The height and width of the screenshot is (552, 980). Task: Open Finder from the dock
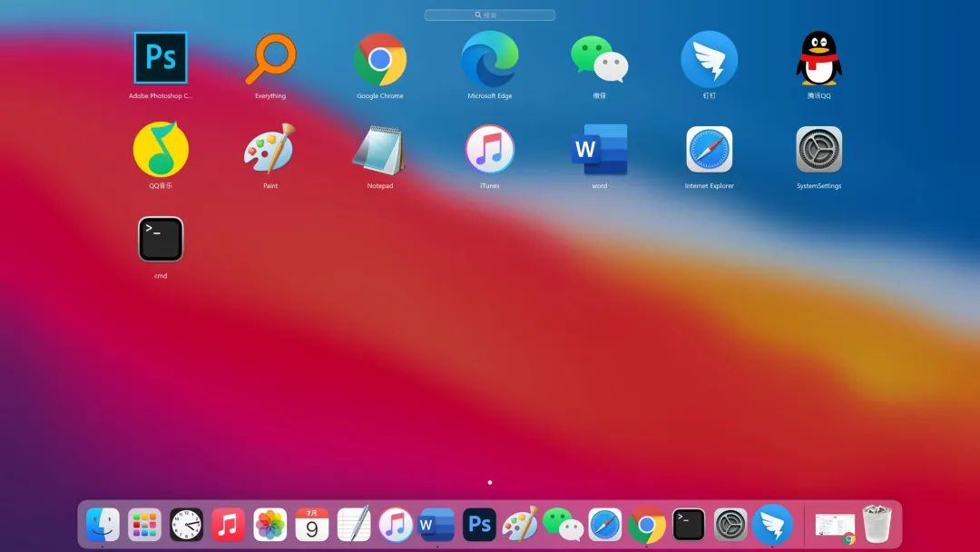click(x=103, y=524)
